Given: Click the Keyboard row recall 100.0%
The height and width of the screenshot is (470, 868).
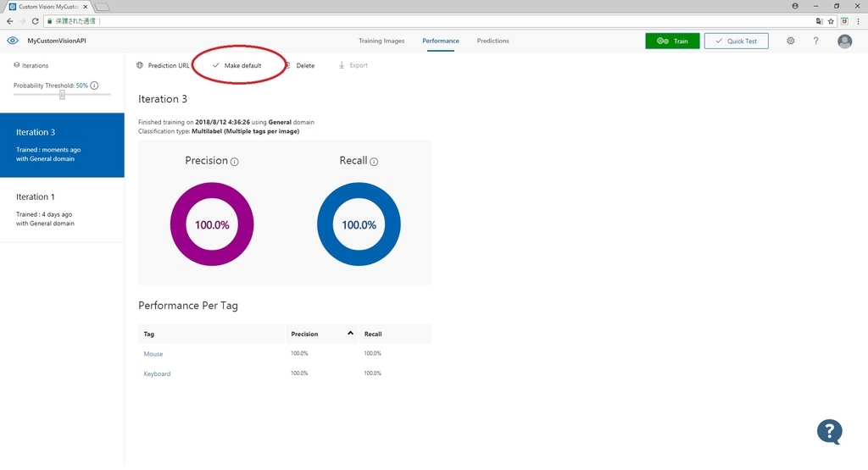Looking at the screenshot, I should point(373,373).
